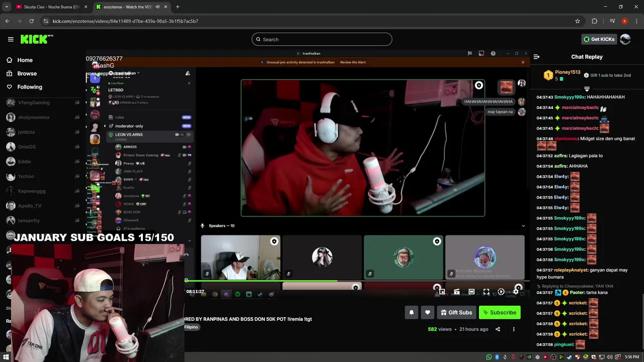The width and height of the screenshot is (644, 362).
Task: Open Chrome media control icon
Action: [x=612, y=21]
